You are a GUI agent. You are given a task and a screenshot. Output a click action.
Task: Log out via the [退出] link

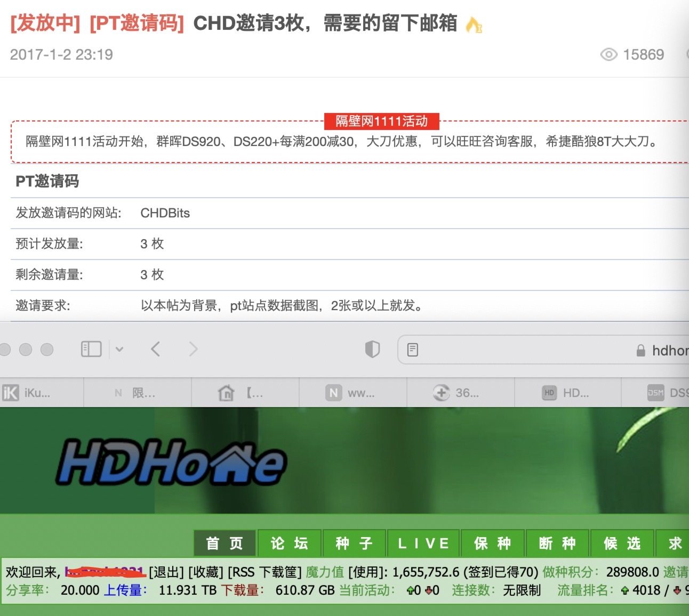coord(167,572)
